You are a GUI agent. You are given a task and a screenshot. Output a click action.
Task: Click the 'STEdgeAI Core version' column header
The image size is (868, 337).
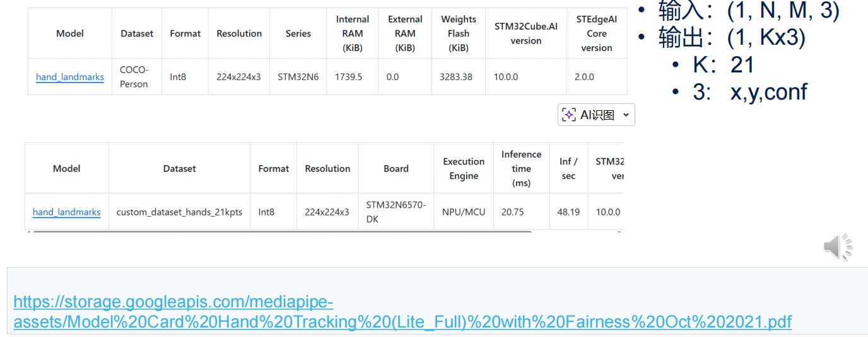point(596,33)
